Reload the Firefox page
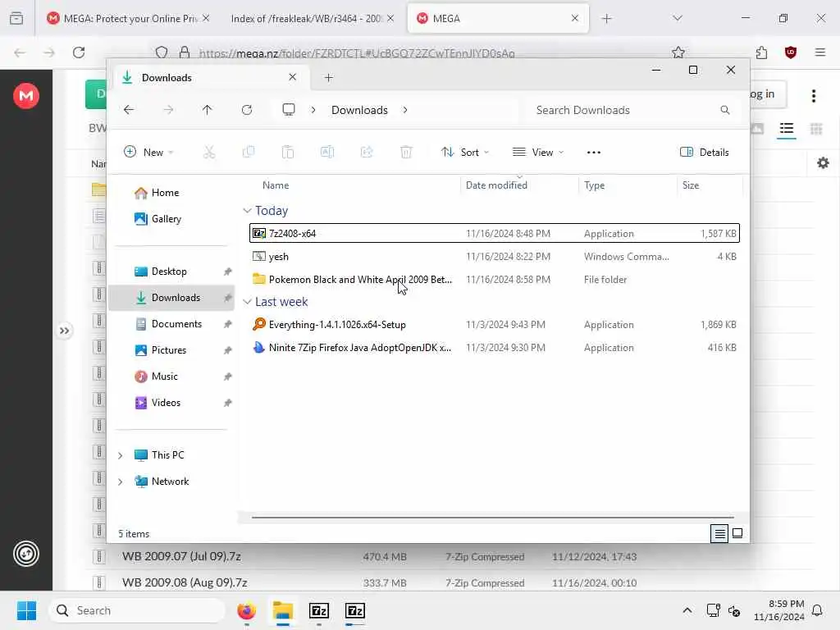Image resolution: width=840 pixels, height=630 pixels. click(x=79, y=52)
